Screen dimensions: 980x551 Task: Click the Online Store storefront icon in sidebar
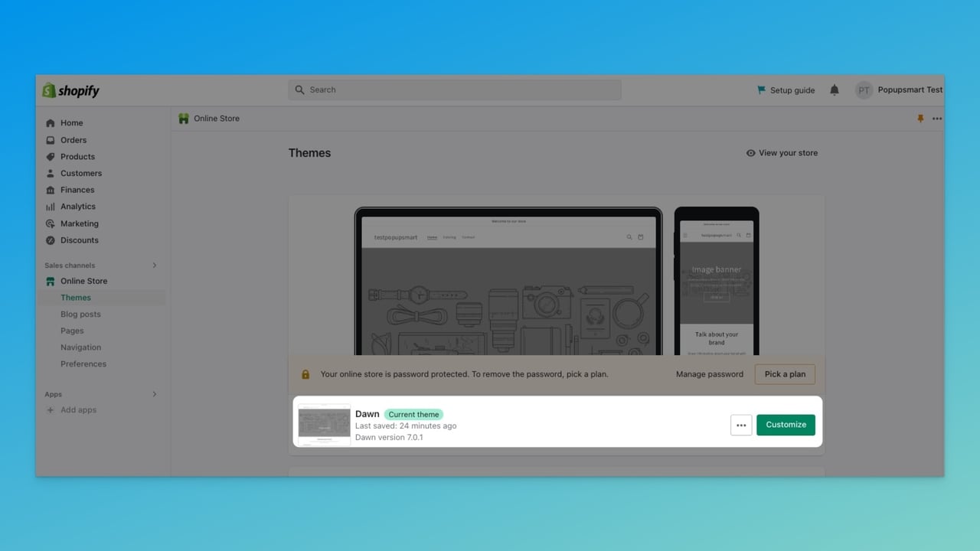tap(51, 281)
